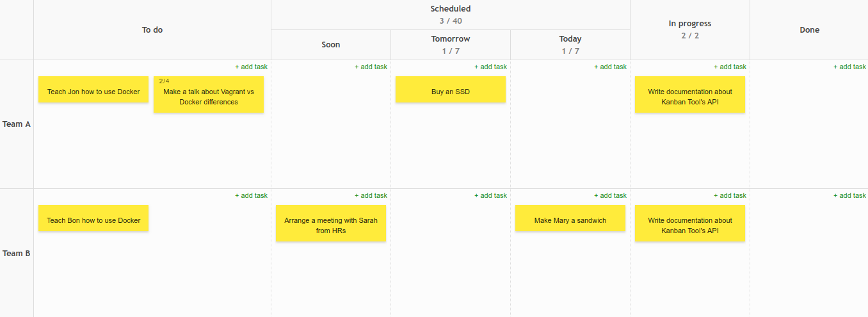This screenshot has height=317, width=868.
Task: Add a task under Today for Team A
Action: click(x=610, y=67)
